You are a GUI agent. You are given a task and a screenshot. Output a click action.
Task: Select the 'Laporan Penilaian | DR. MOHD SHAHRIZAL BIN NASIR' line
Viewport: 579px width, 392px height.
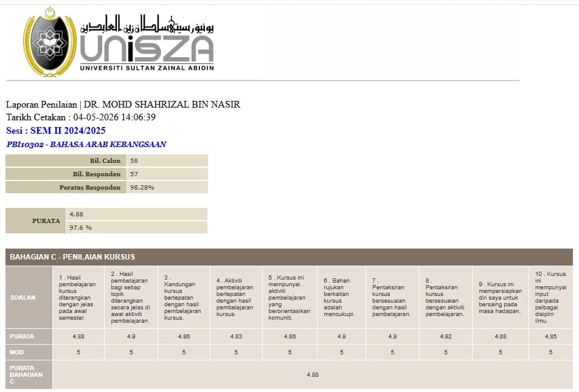[x=123, y=105]
